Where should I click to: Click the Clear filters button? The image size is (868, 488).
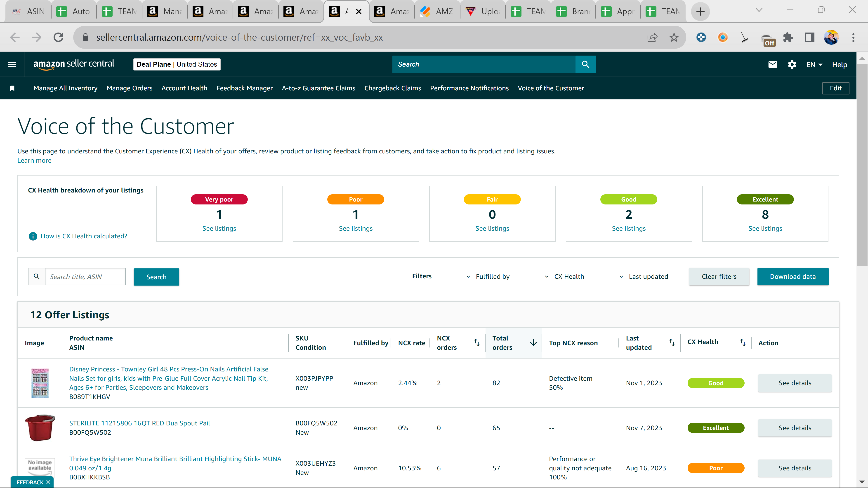click(719, 277)
